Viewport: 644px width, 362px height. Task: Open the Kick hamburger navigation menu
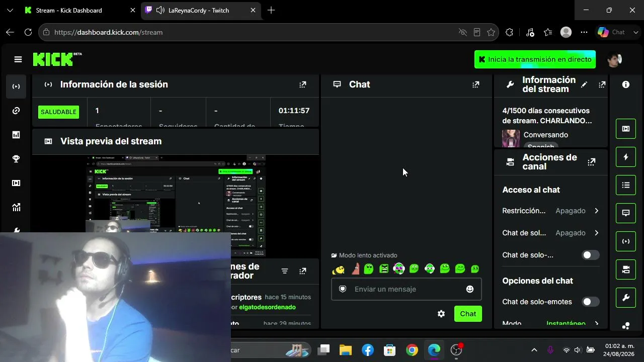(x=18, y=59)
